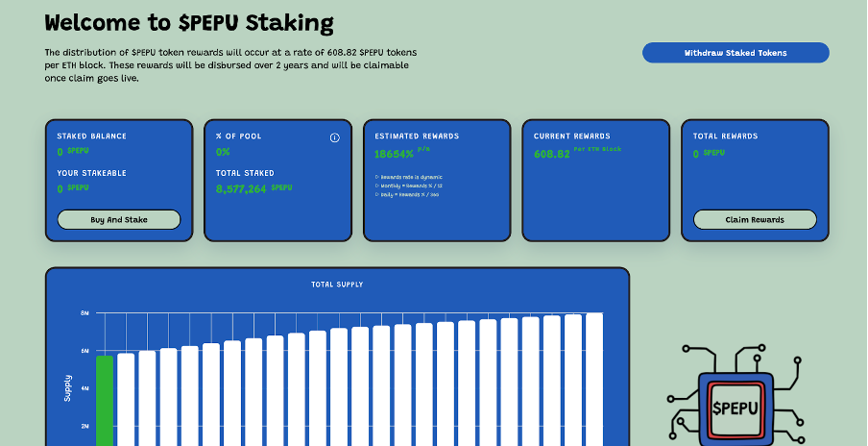This screenshot has width=868, height=446.
Task: Click the 6M axis label on the chart
Action: (84, 351)
